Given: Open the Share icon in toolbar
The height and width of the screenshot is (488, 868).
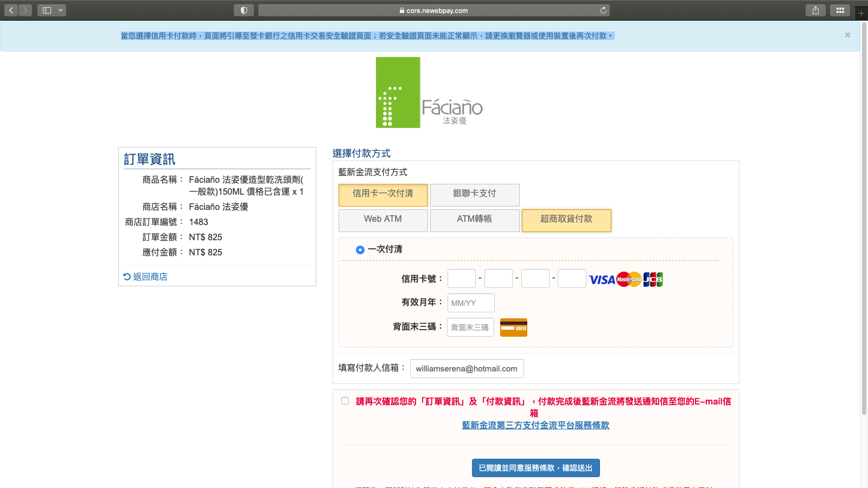Looking at the screenshot, I should point(815,10).
